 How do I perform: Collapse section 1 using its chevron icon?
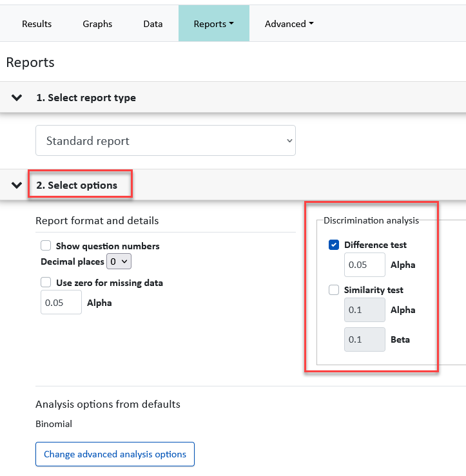click(17, 98)
